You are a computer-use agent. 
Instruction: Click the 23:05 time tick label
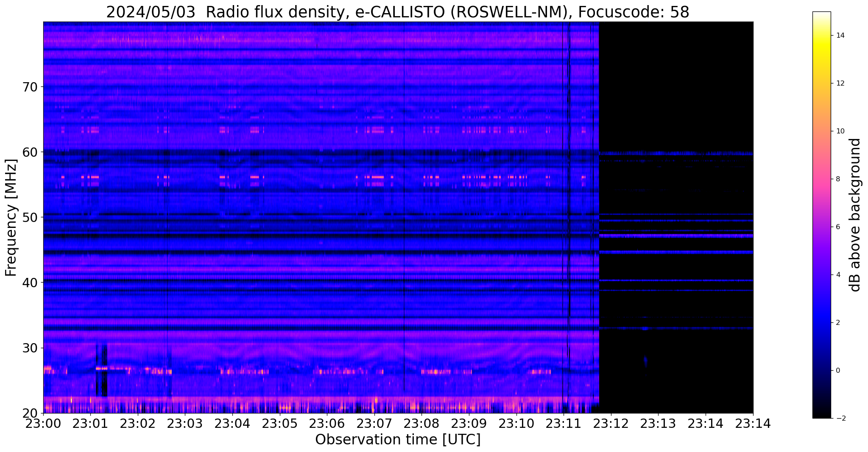coord(280,423)
